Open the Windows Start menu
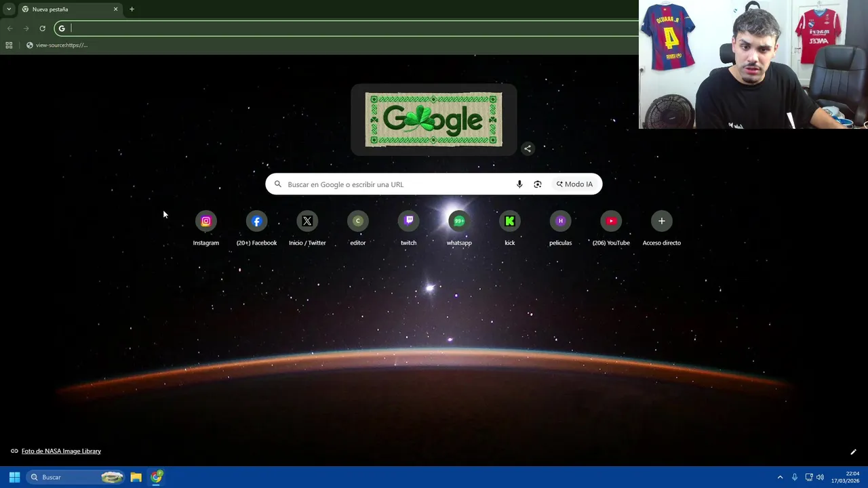The height and width of the screenshot is (488, 868). pyautogui.click(x=14, y=477)
